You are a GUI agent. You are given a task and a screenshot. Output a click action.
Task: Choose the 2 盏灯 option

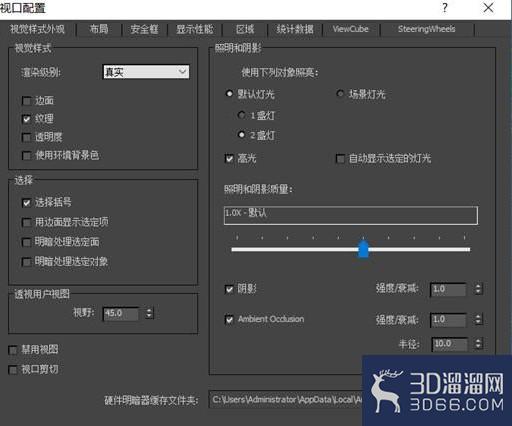(242, 135)
